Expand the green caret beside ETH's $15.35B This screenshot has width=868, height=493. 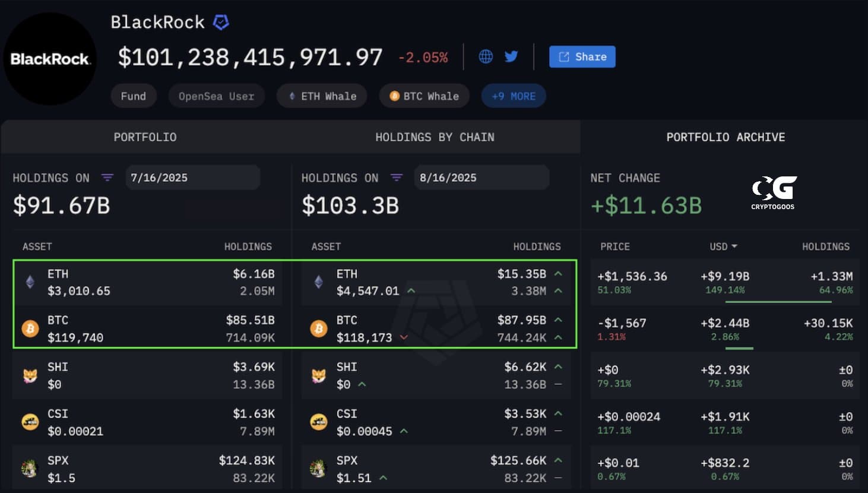point(557,274)
